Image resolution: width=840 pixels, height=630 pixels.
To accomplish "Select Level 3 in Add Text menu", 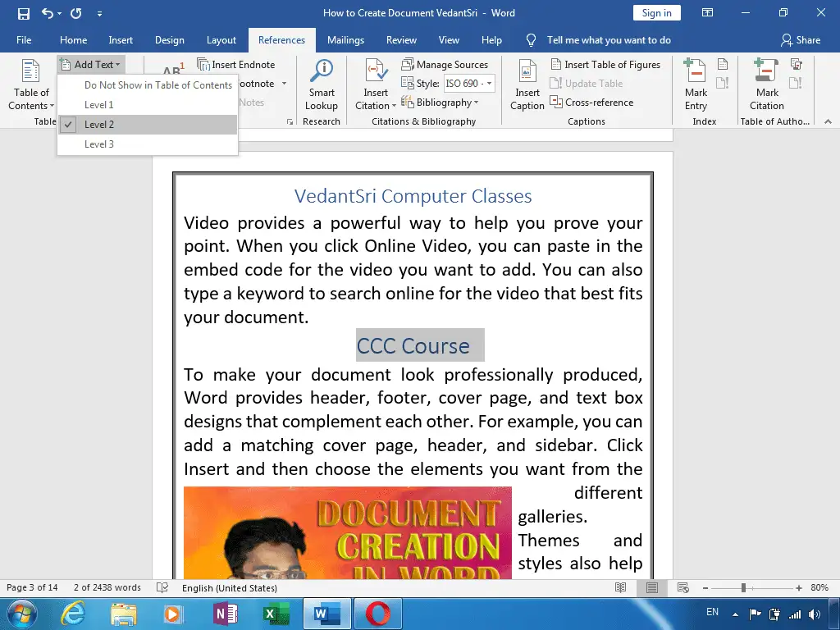I will (148, 144).
